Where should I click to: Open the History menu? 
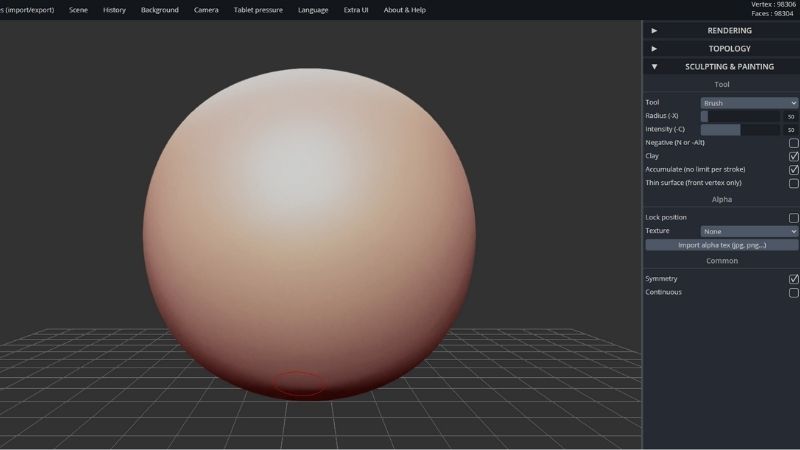point(114,10)
